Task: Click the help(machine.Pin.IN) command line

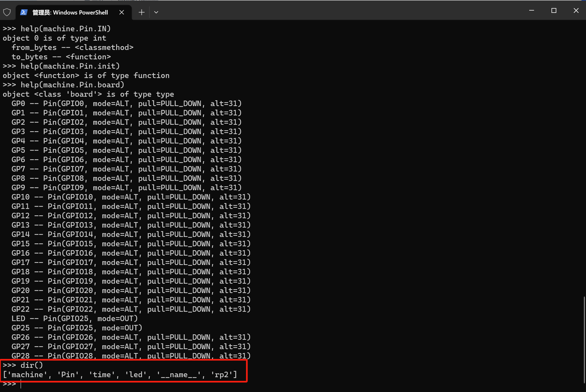Action: coord(57,29)
